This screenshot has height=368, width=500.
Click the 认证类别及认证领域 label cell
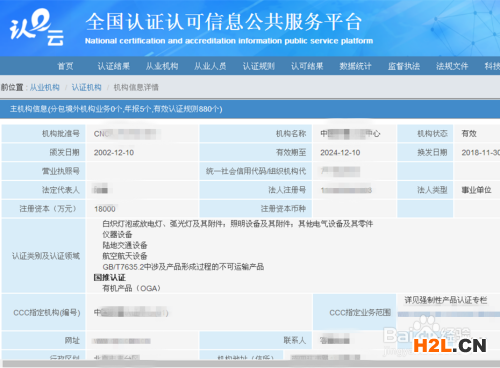coord(43,256)
